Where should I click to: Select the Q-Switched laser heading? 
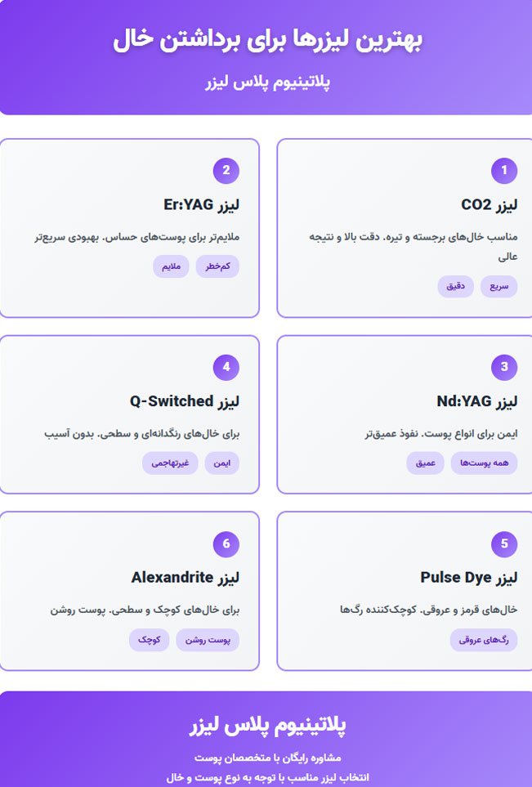pyautogui.click(x=184, y=401)
